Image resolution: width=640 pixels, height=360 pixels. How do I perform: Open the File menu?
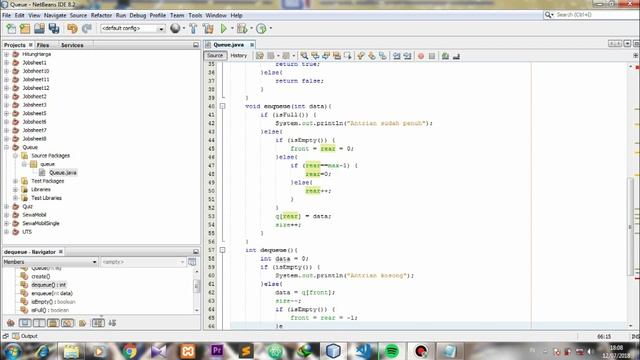point(7,15)
